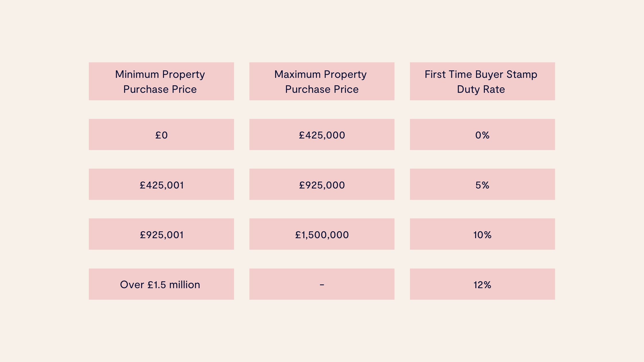The width and height of the screenshot is (644, 362).
Task: Select the £425,001 minimum price cell
Action: 161,185
